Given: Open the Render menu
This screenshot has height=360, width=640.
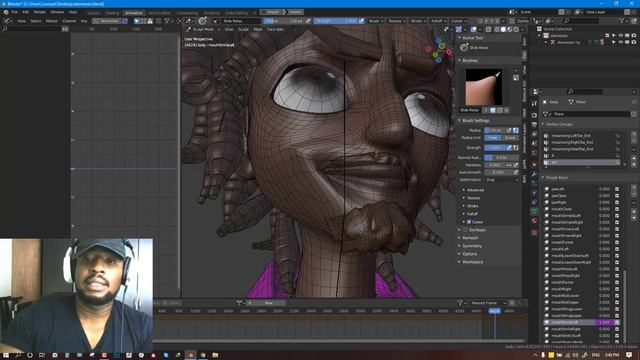Looking at the screenshot, I should (40, 12).
